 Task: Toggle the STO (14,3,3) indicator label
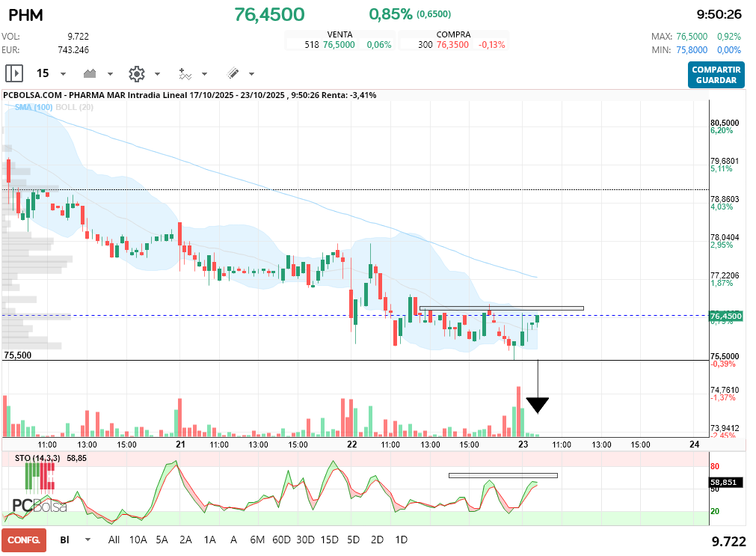click(x=37, y=458)
